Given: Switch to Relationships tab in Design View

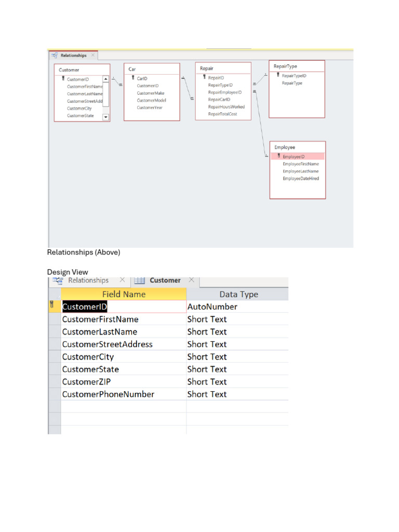Looking at the screenshot, I should coord(88,280).
